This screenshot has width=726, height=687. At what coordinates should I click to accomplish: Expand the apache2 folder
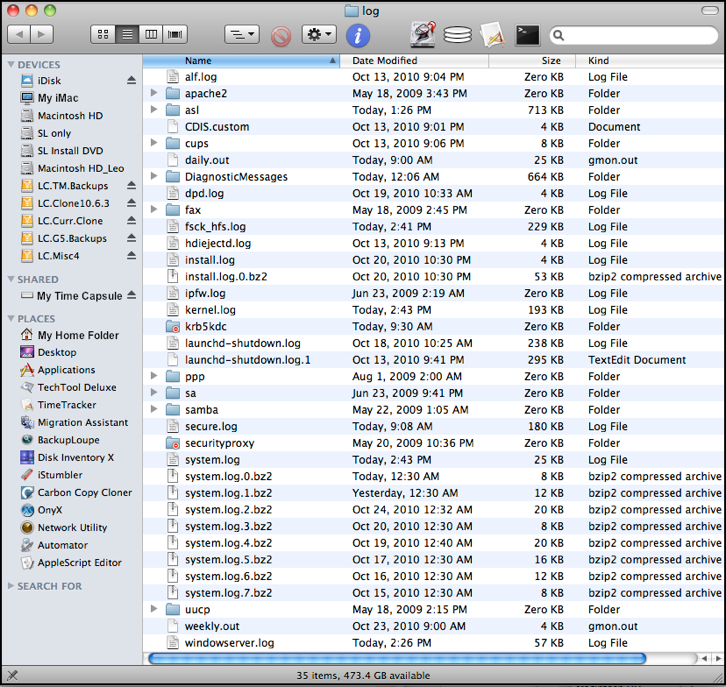[154, 94]
